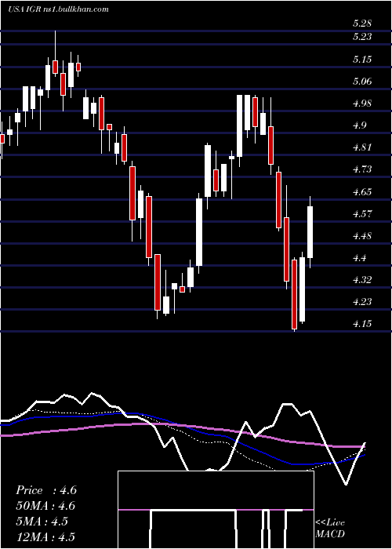Viewport: 392px width, 549px height.
Task: Click the 4.57 price axis label
Action: tap(361, 214)
